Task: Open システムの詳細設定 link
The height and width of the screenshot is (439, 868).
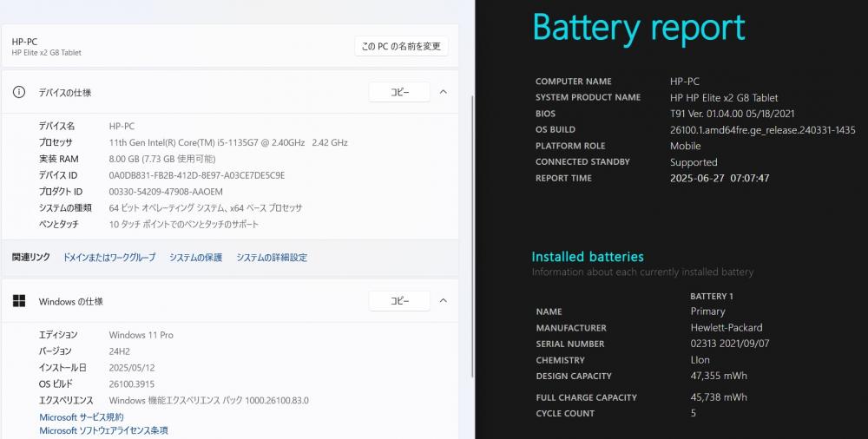Action: [x=272, y=258]
